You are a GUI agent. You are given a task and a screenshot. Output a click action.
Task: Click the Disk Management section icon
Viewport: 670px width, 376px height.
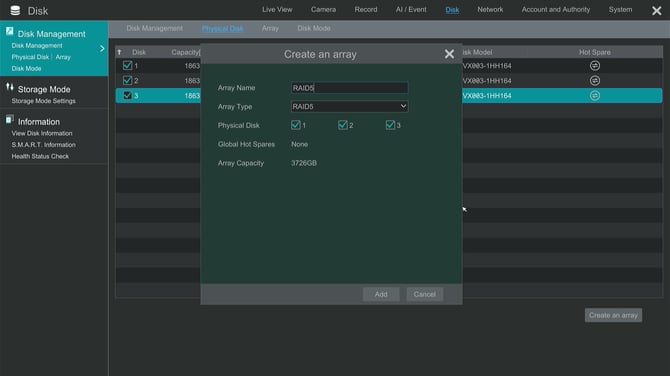pos(9,31)
